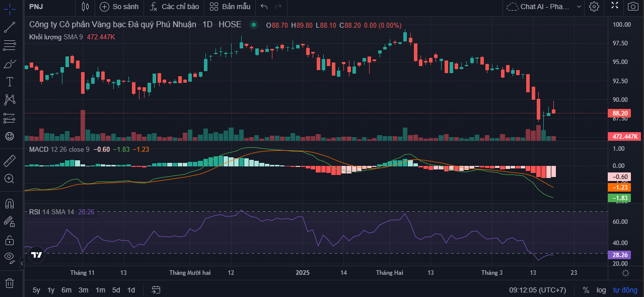Image resolution: width=644 pixels, height=297 pixels.
Task: Click the red 88.20 current price label
Action: (620, 113)
